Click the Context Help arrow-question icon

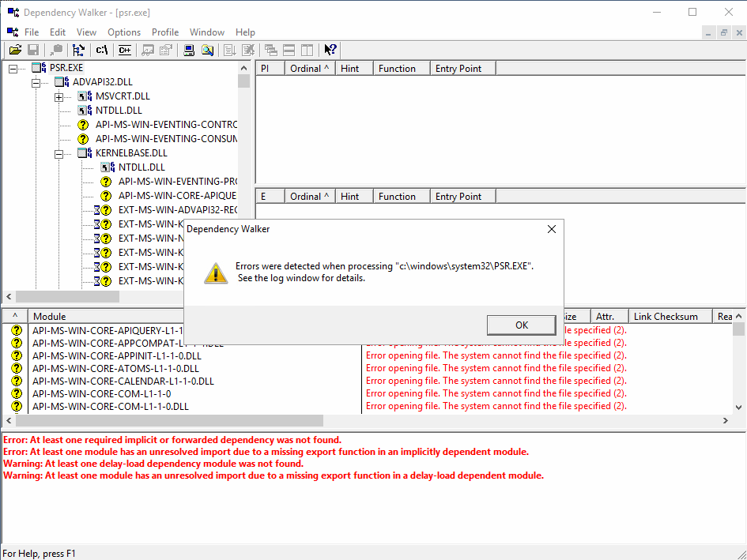click(330, 50)
